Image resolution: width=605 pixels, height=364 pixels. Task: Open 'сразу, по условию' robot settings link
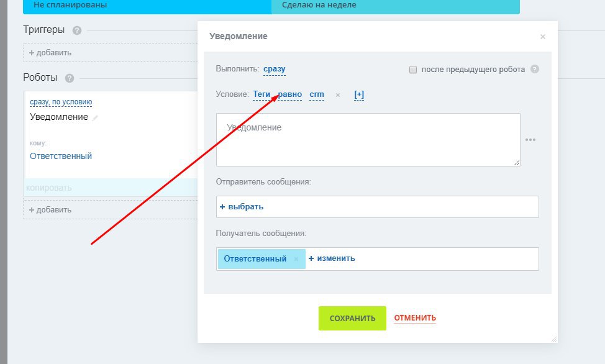click(x=61, y=102)
